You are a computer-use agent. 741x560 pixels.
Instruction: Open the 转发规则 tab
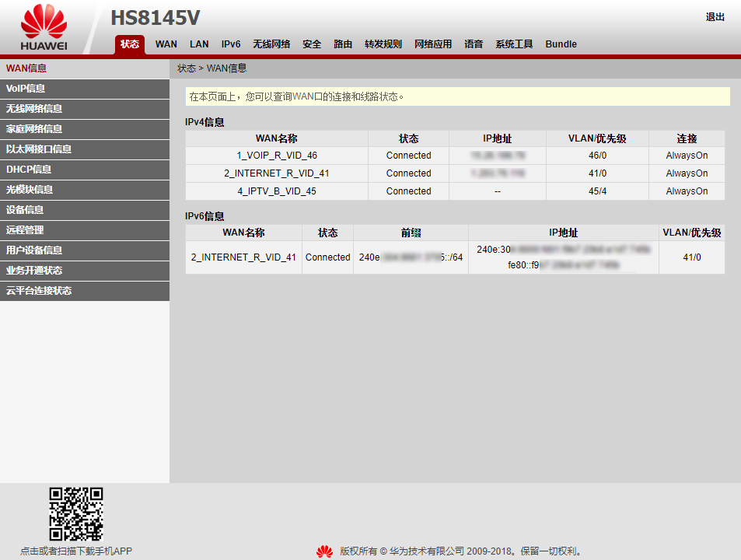coord(383,44)
